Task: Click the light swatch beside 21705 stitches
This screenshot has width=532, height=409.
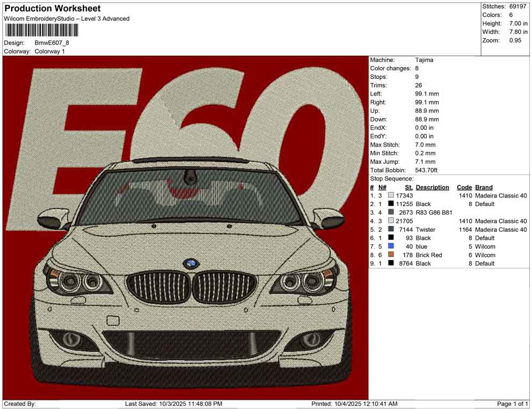Action: pyautogui.click(x=391, y=221)
